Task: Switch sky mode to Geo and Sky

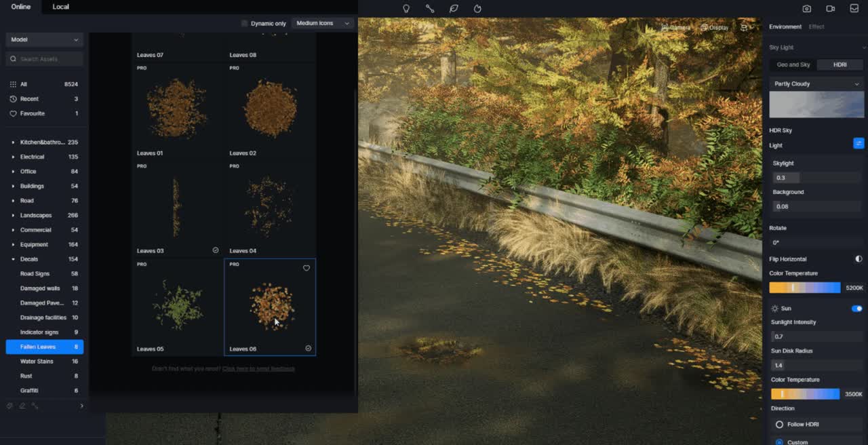Action: [x=792, y=64]
